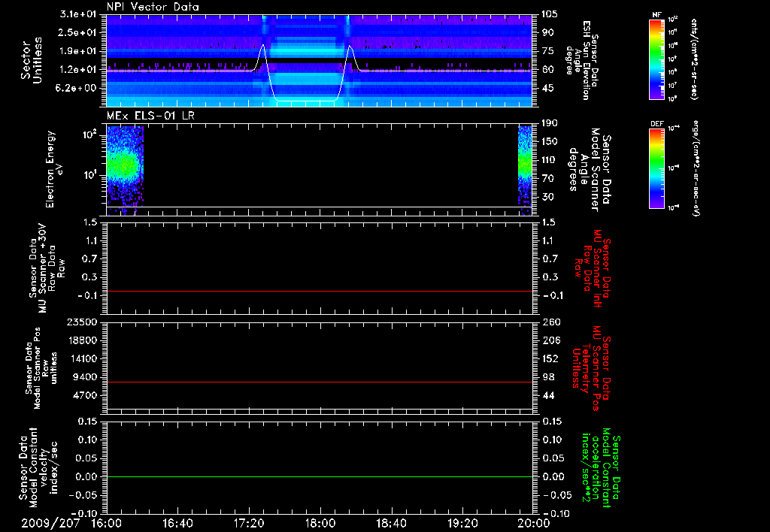Click the 'ergs/(cm**2-sr-sec-eV)' units label
The height and width of the screenshot is (532, 770).
(x=696, y=168)
